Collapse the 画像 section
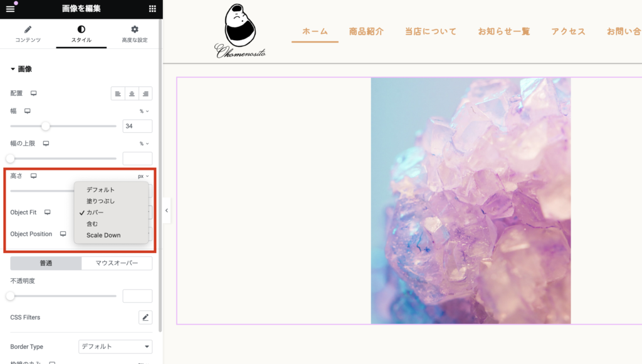 (21, 69)
